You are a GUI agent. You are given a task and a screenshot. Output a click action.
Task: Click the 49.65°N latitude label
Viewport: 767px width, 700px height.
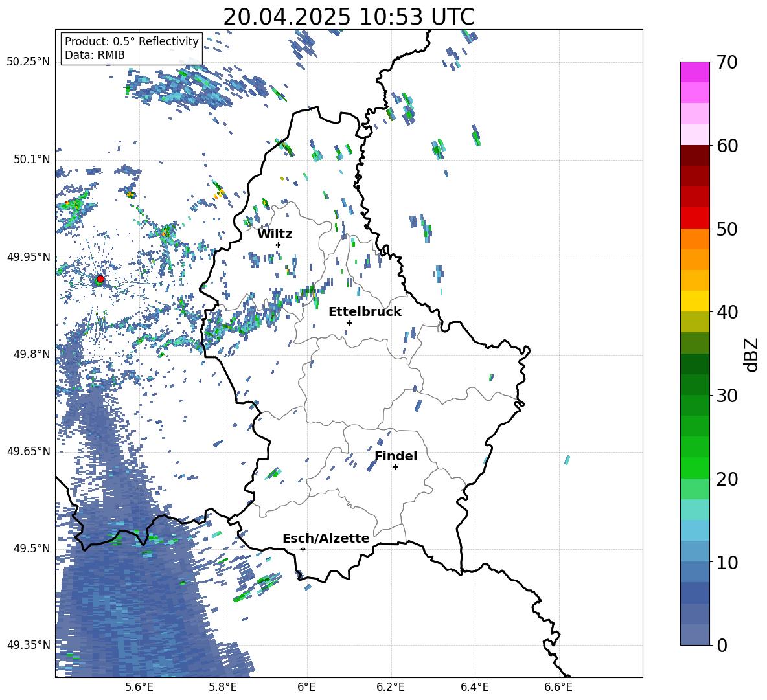pyautogui.click(x=29, y=451)
